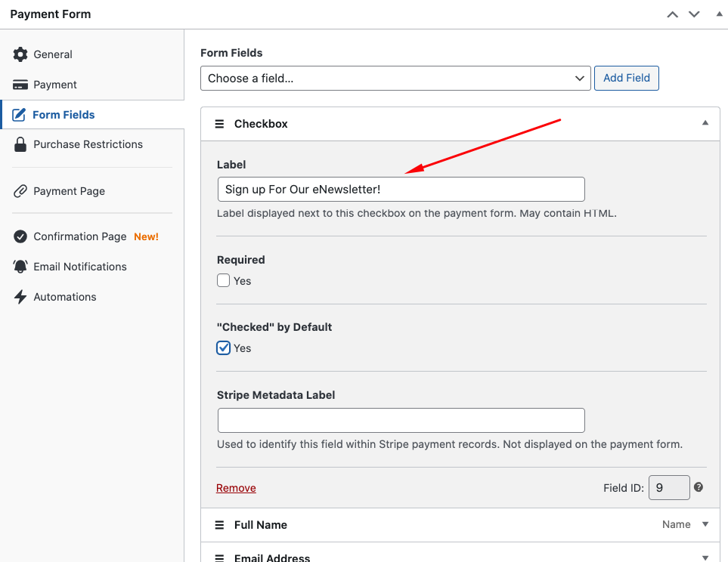Click the Automations lightning bolt icon
The width and height of the screenshot is (728, 562).
(20, 297)
